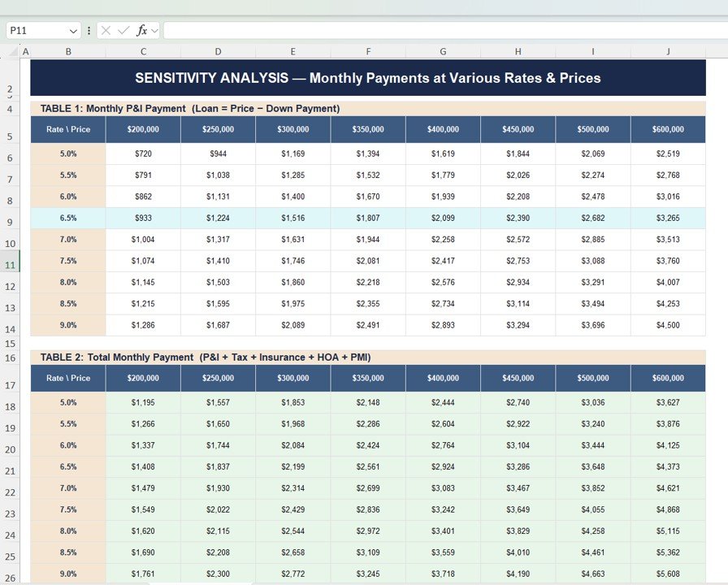The height and width of the screenshot is (585, 728).
Task: Click the vertical ellipsis next to the Name Box
Action: click(89, 30)
